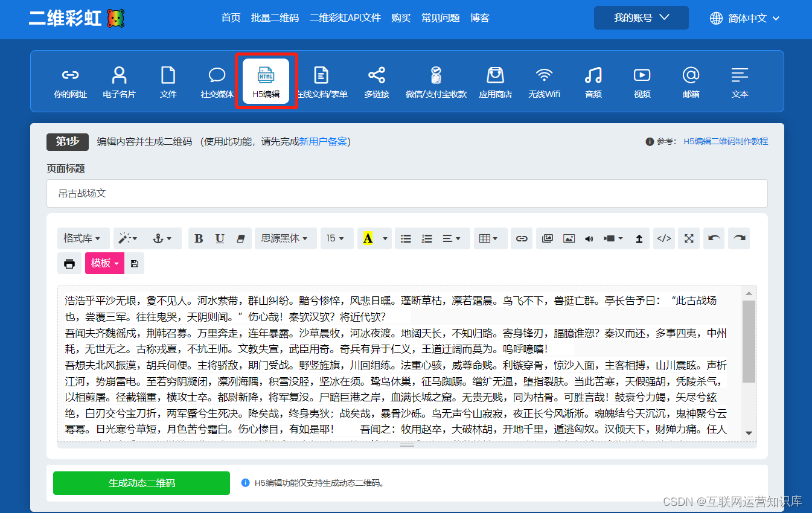Choose 微信/支付宝收款 payment type
Image resolution: width=812 pixels, height=513 pixels.
(x=436, y=82)
